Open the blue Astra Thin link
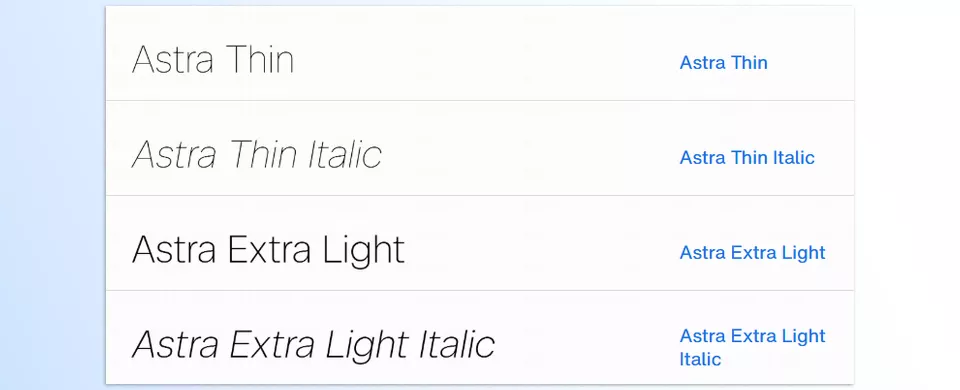 pos(723,62)
